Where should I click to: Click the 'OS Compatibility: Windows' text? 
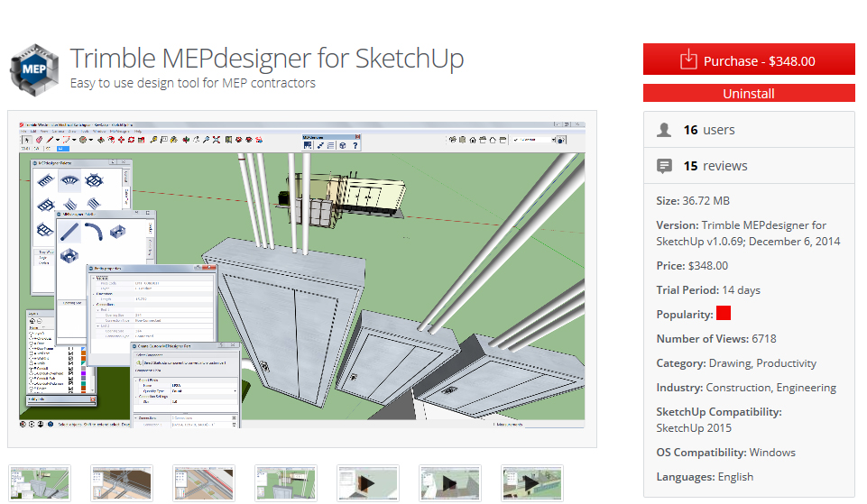coord(725,453)
